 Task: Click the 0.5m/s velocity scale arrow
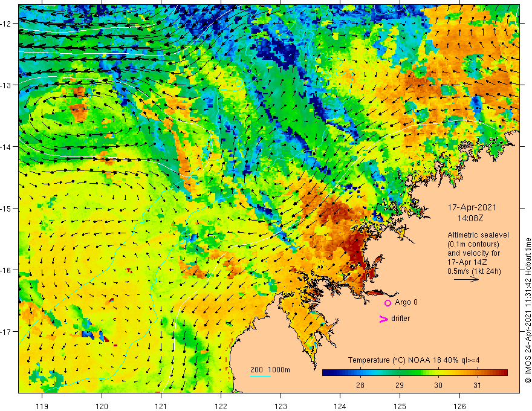(466, 279)
